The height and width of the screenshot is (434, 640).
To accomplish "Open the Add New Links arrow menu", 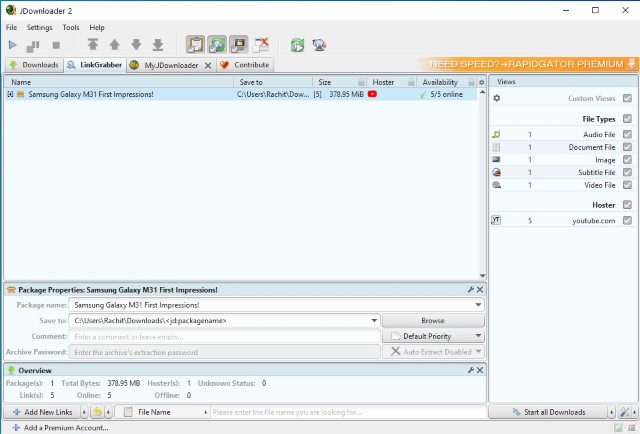I will [x=84, y=412].
